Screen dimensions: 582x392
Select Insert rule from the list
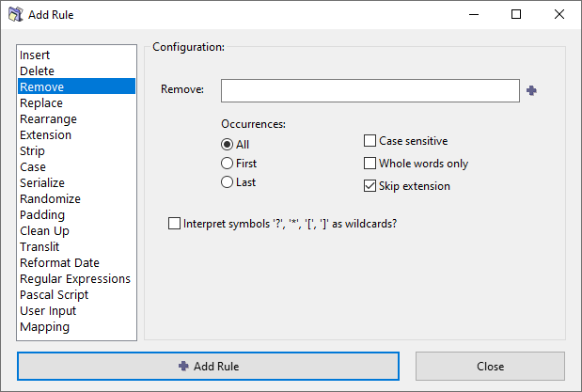tap(35, 55)
